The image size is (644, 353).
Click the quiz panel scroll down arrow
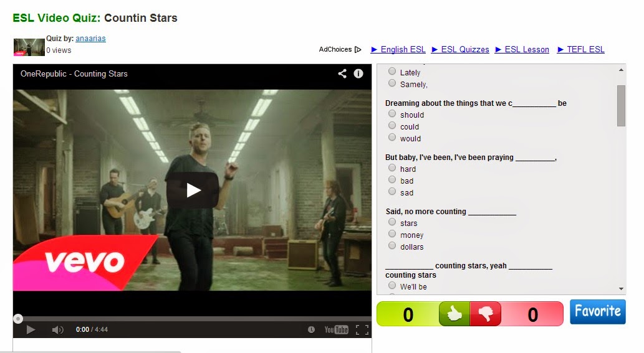coord(621,289)
